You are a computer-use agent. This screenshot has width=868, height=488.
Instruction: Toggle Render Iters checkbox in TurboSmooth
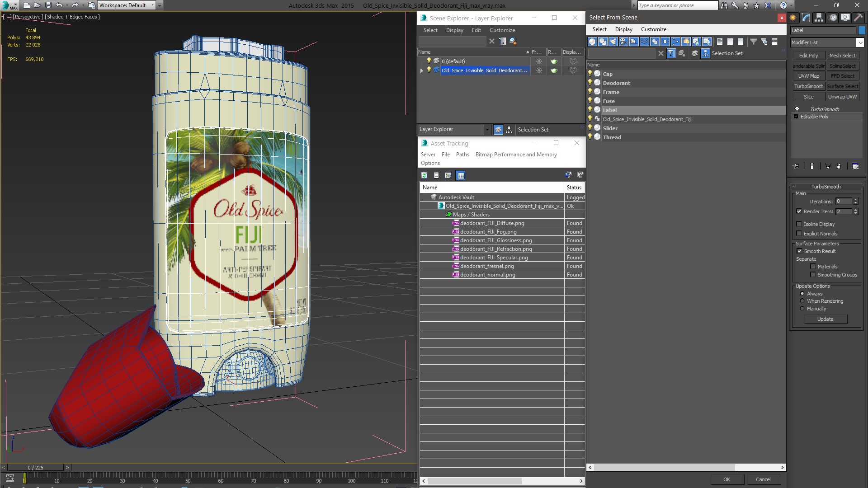(799, 211)
